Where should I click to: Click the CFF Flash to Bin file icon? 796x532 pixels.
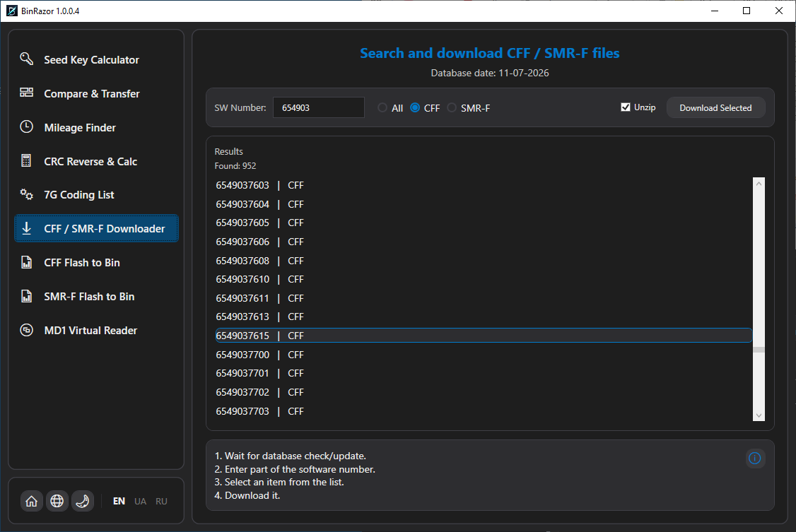26,262
